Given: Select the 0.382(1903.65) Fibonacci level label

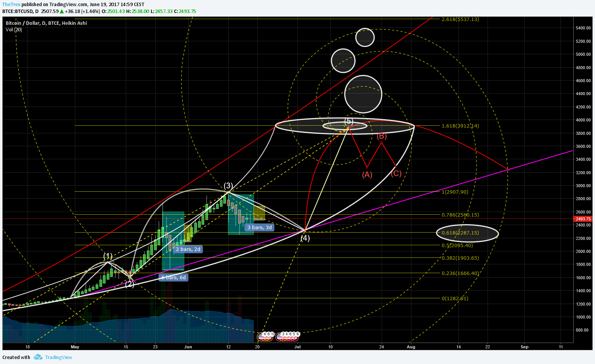Looking at the screenshot, I should pos(460,258).
